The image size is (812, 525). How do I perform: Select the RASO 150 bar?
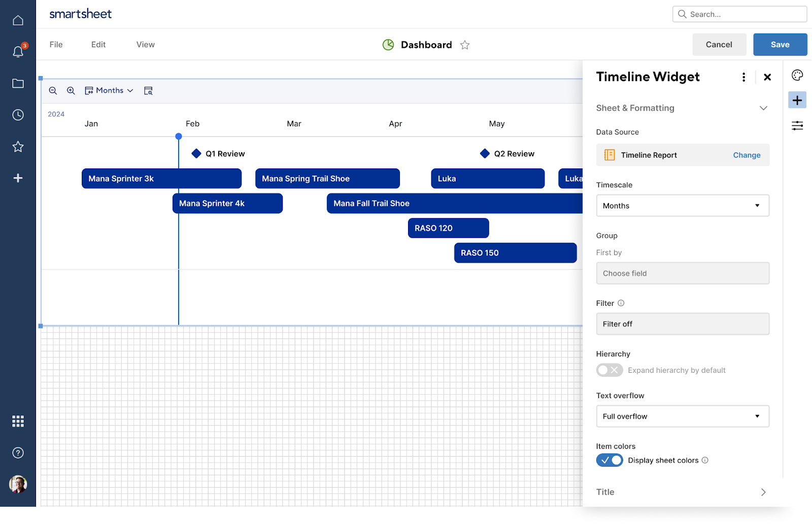[515, 253]
